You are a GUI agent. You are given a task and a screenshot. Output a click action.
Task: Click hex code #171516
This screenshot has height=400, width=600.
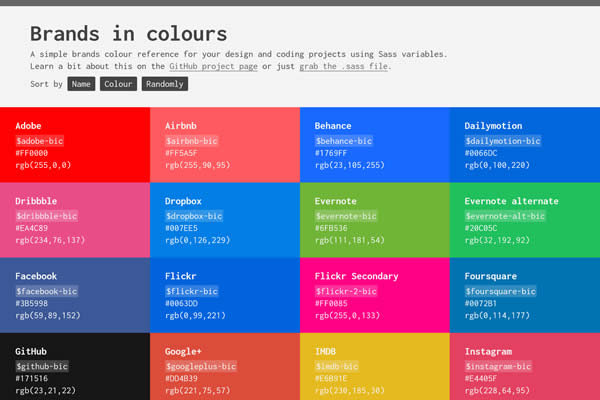32,379
